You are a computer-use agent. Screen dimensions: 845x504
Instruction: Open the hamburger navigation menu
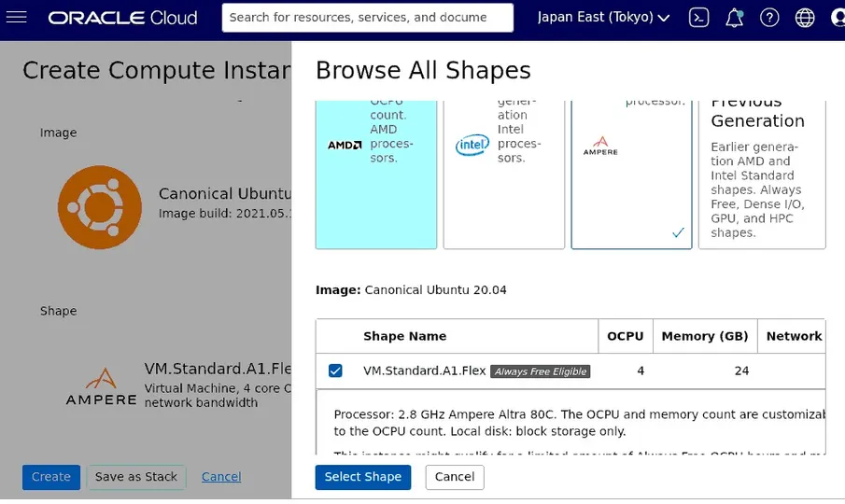tap(17, 18)
